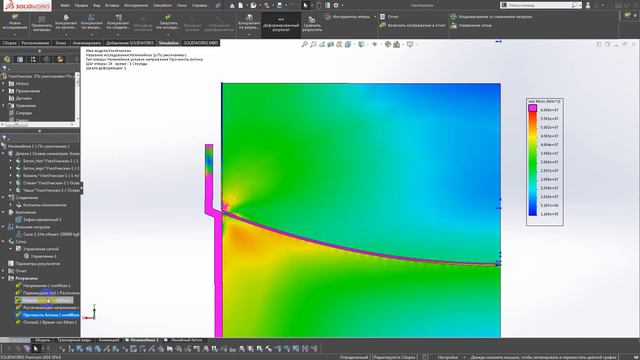Click Print icon in top toolbar
The image size is (640, 360).
point(280,5)
